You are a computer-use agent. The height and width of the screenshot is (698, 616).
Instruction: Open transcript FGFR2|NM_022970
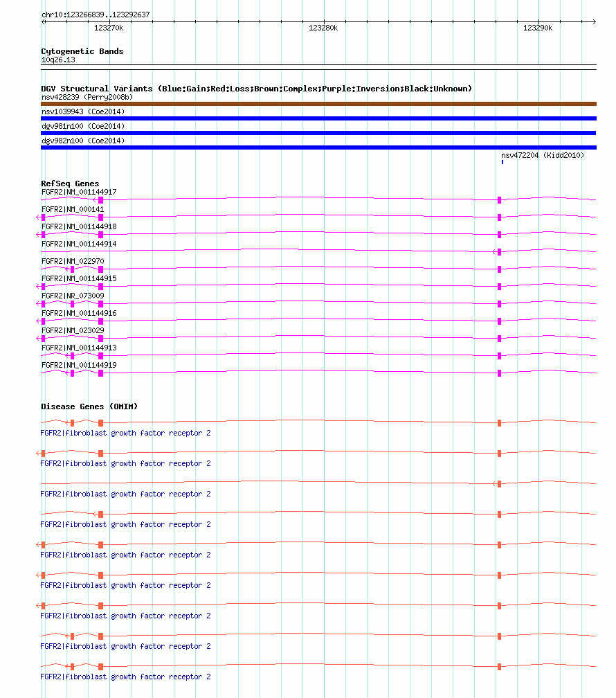coord(73,261)
